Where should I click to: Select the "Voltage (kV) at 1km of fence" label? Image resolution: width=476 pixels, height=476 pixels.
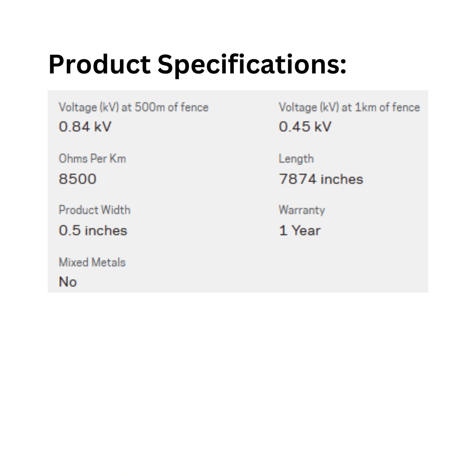[x=349, y=108]
